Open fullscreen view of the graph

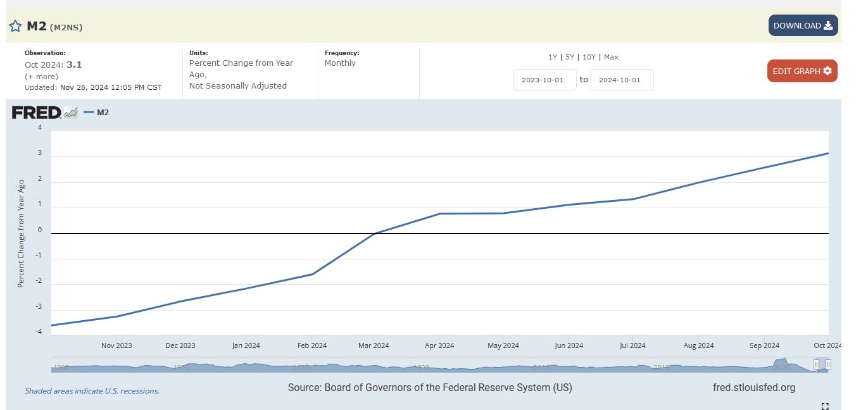tap(824, 406)
